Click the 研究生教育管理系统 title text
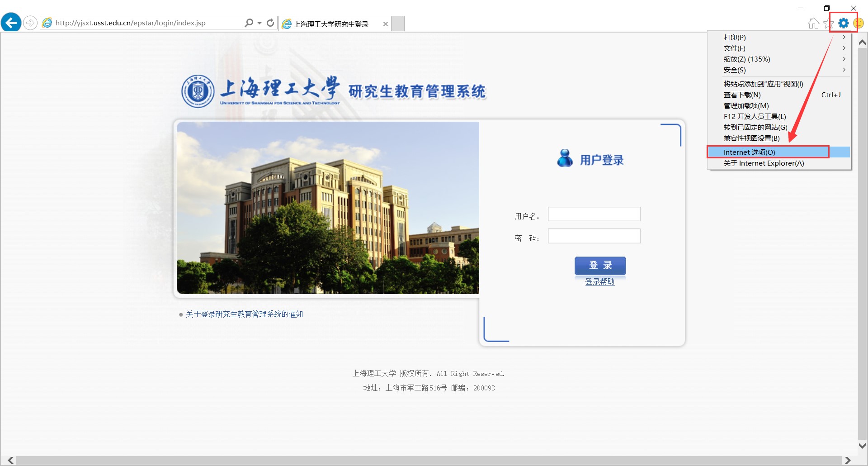Image resolution: width=868 pixels, height=466 pixels. pos(417,91)
